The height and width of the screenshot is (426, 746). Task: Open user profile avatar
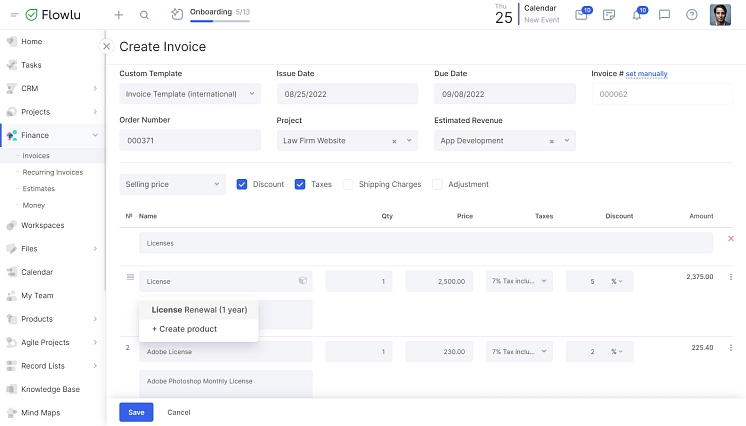click(720, 15)
